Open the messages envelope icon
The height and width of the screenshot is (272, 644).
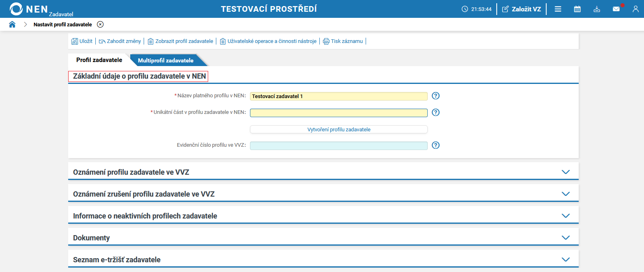tap(616, 9)
